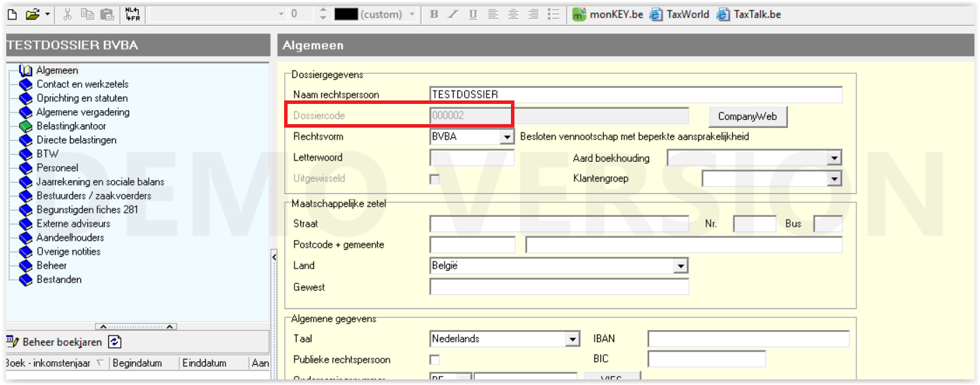Select BTW in the dossier tree

pos(47,153)
